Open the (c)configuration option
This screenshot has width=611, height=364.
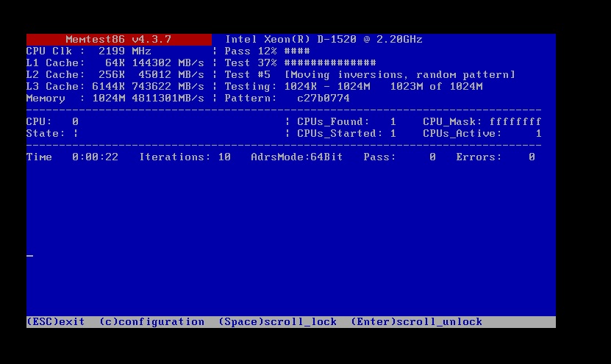coord(152,322)
